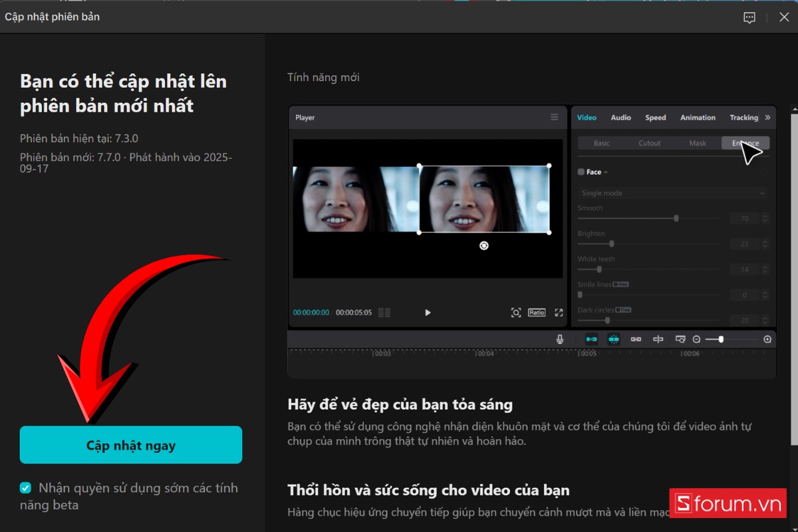This screenshot has height=532, width=798.
Task: Click the Ratio button in the Player
Action: pyautogui.click(x=537, y=313)
